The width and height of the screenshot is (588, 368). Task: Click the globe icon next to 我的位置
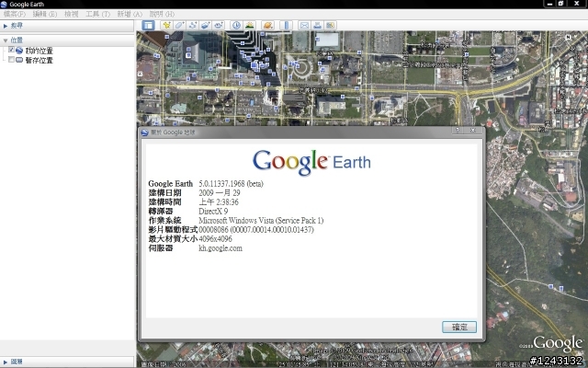point(19,51)
